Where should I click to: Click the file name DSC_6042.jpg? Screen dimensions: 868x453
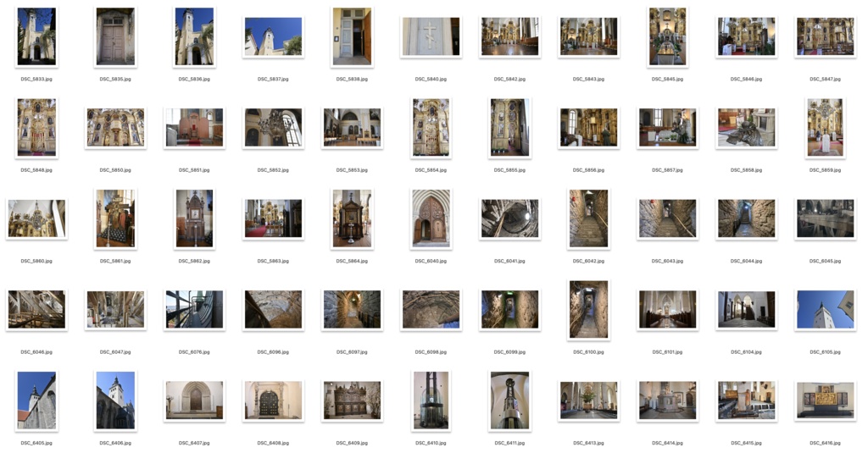pyautogui.click(x=588, y=261)
